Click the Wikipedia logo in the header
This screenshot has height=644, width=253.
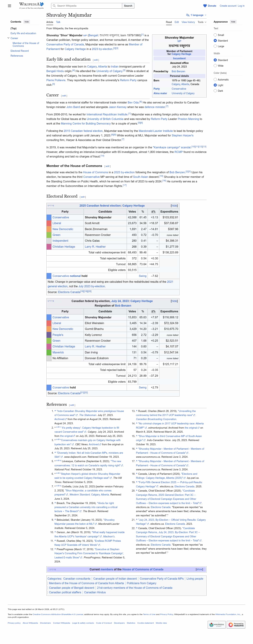(x=31, y=5)
